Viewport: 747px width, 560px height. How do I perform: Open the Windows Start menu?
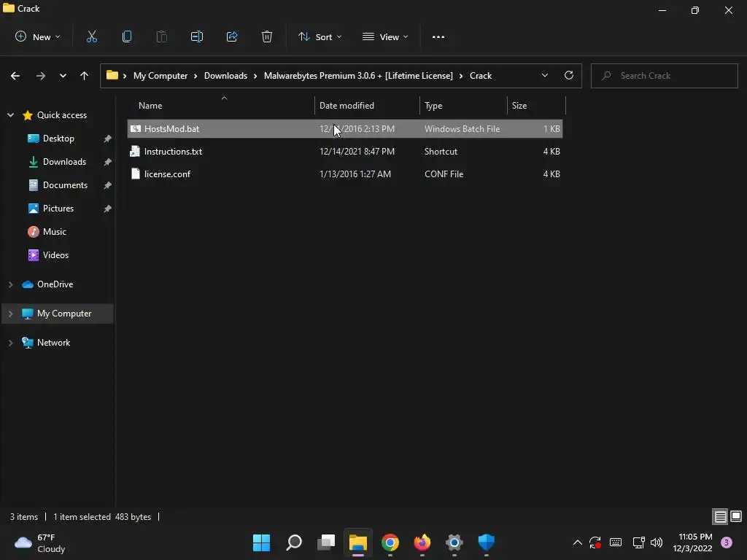tap(262, 542)
